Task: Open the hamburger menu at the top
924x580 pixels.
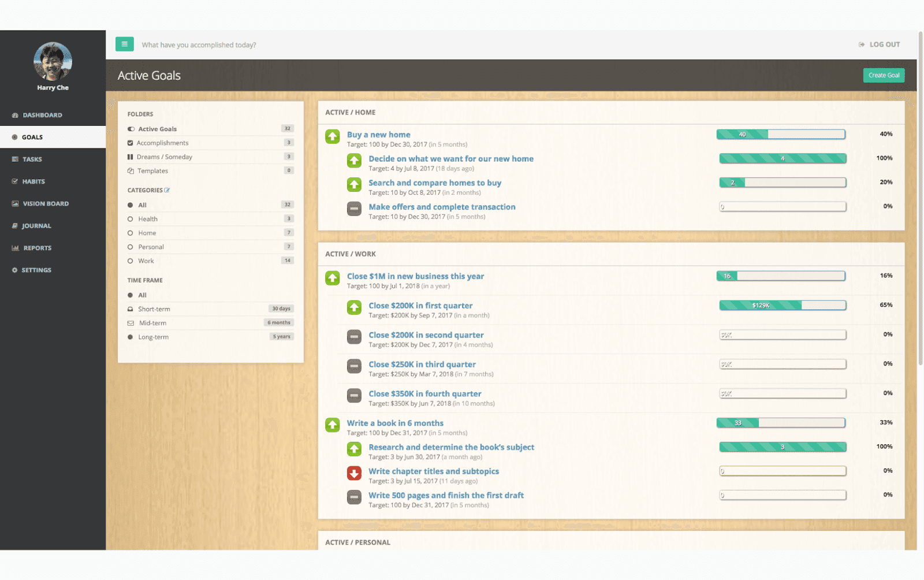Action: [x=124, y=44]
